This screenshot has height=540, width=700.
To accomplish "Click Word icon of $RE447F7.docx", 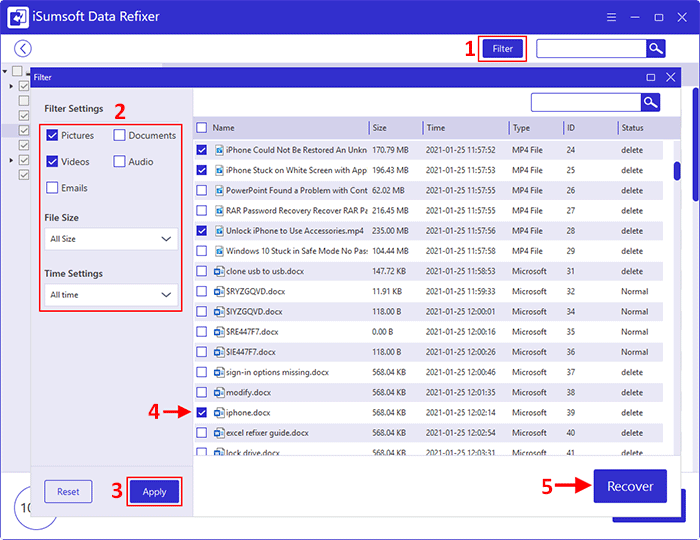I will [x=219, y=332].
